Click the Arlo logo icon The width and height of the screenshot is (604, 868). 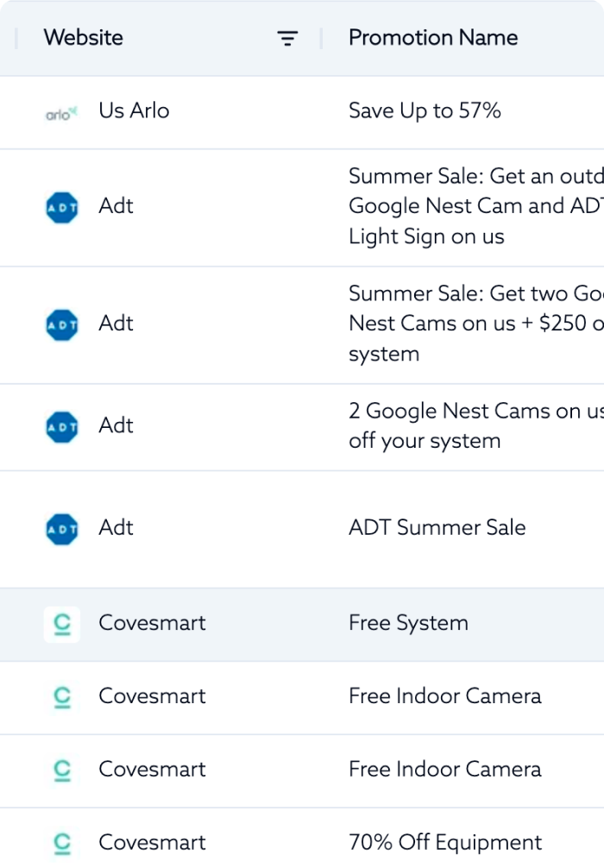(61, 114)
